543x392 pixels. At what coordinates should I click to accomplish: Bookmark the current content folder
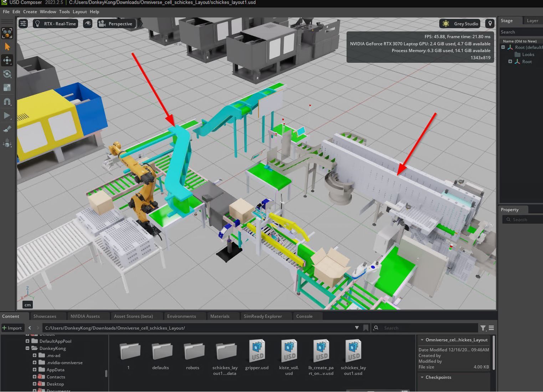click(x=366, y=328)
